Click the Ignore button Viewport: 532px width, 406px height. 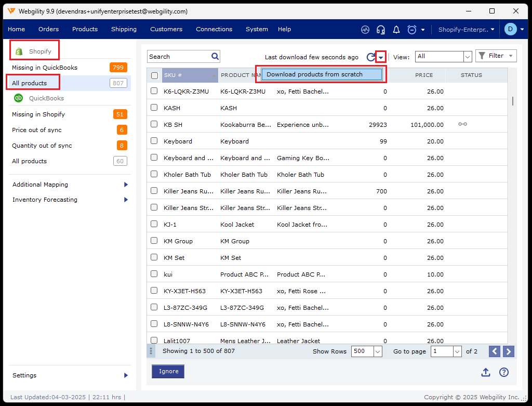[168, 371]
